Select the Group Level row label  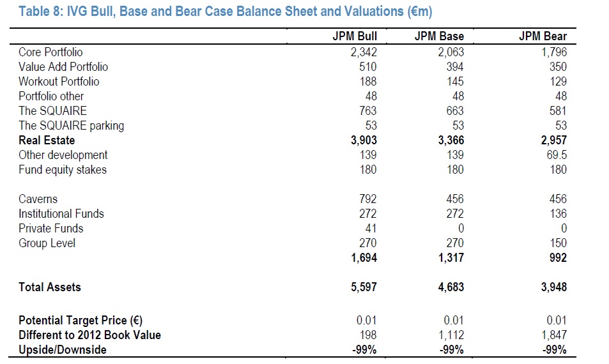47,243
